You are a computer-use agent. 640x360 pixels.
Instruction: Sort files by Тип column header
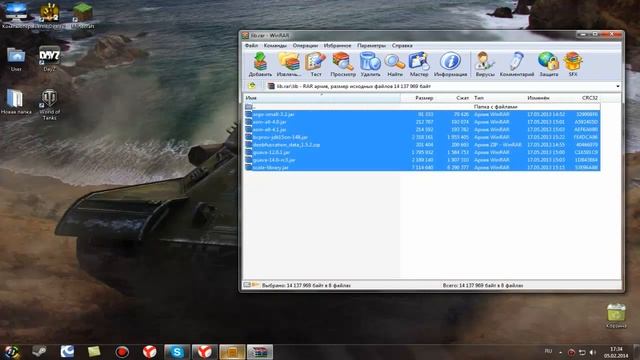point(498,98)
